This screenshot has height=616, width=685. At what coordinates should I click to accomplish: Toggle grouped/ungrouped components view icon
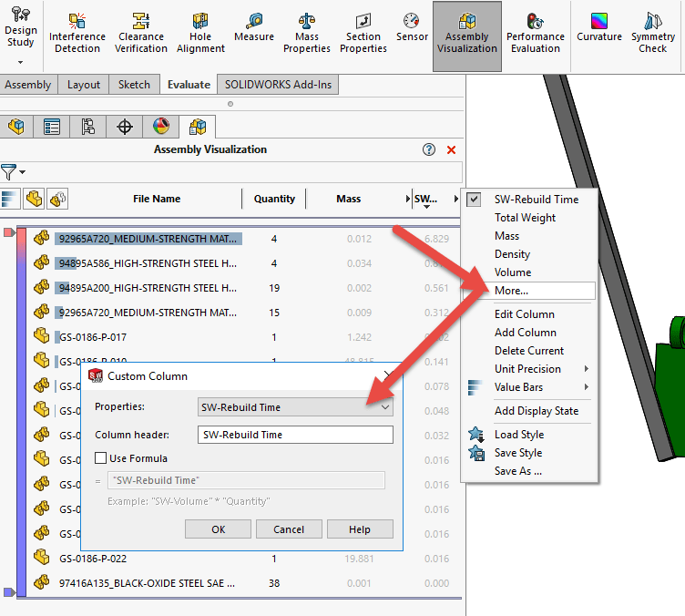[58, 199]
